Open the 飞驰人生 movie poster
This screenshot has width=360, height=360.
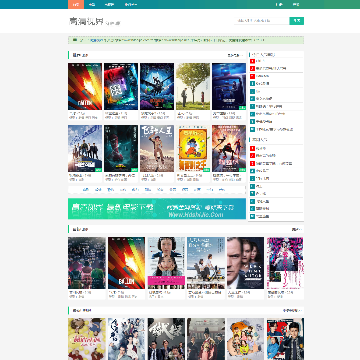point(157,148)
